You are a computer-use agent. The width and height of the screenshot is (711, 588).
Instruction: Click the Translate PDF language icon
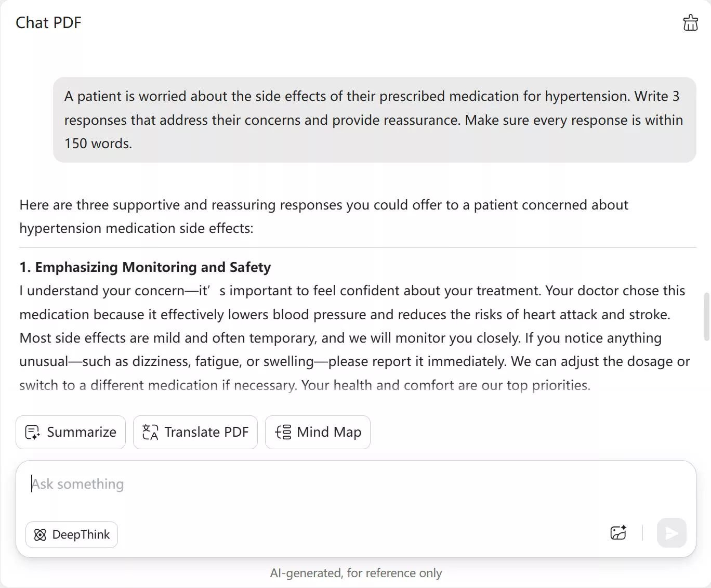149,432
